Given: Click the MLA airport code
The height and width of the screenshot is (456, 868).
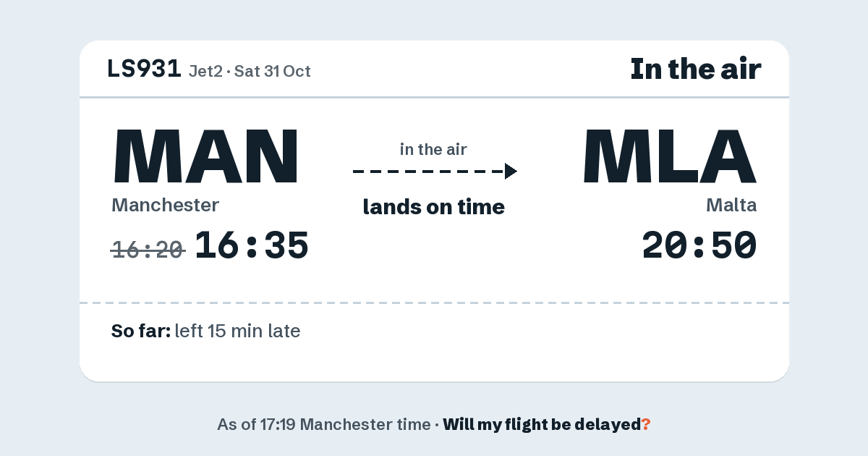Looking at the screenshot, I should pos(670,156).
